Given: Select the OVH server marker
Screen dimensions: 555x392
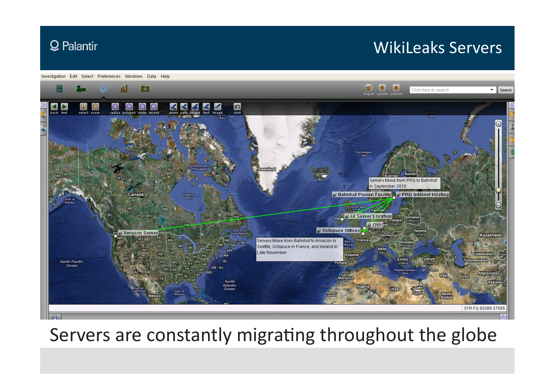Looking at the screenshot, I should (x=375, y=225).
